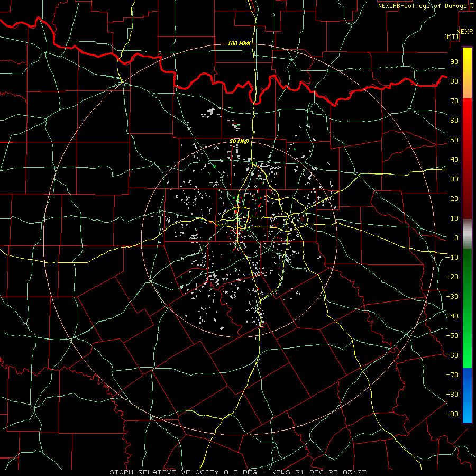Screen dimensions: 476x476
Task: Click the -20 value on the velocity scale
Action: (x=452, y=277)
